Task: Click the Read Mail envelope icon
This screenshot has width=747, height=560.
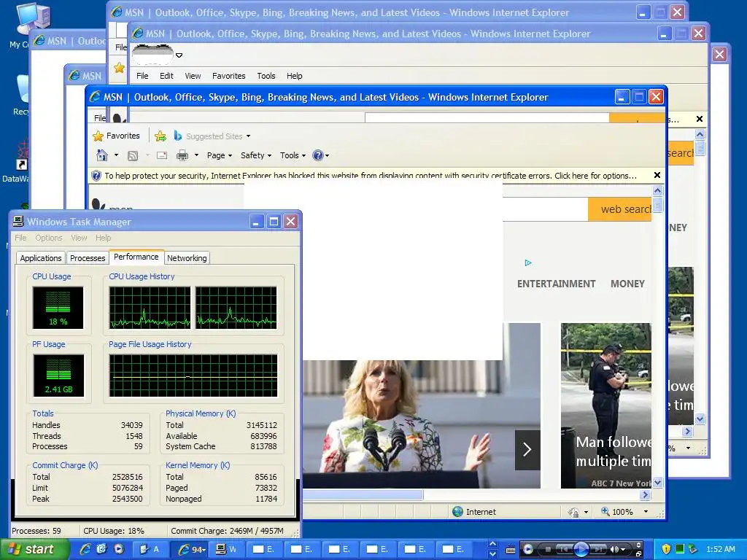Action: [162, 155]
